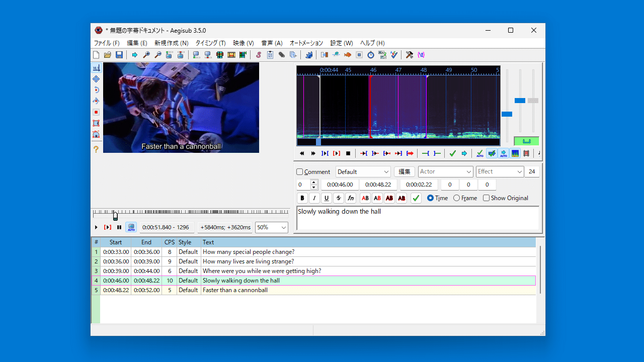
Task: Open the 50% video zoom dropdown
Action: pyautogui.click(x=272, y=227)
